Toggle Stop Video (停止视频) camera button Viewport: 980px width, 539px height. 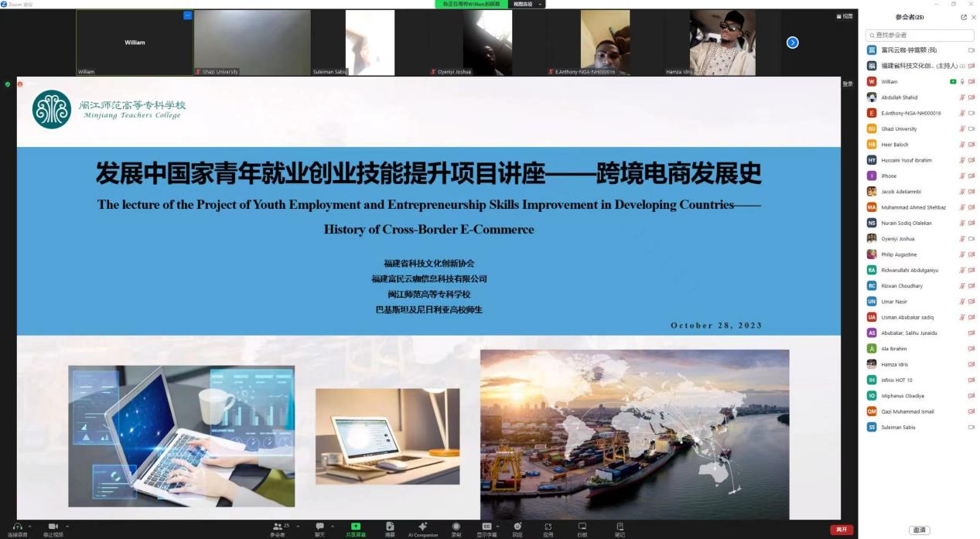coord(53,527)
